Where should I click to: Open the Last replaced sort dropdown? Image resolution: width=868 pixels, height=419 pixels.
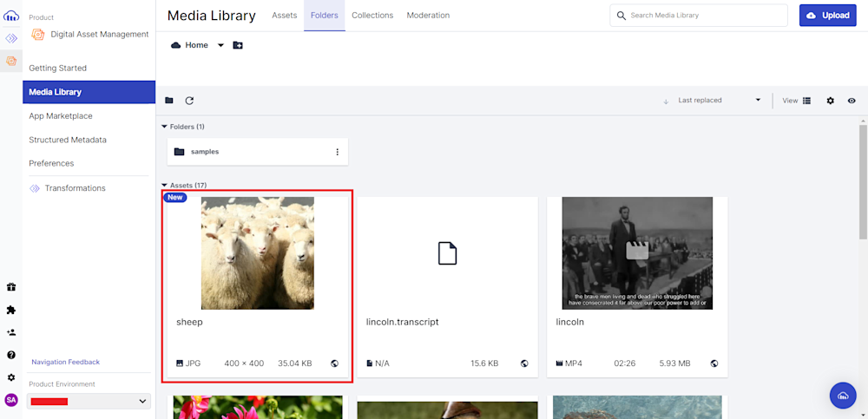tap(719, 101)
